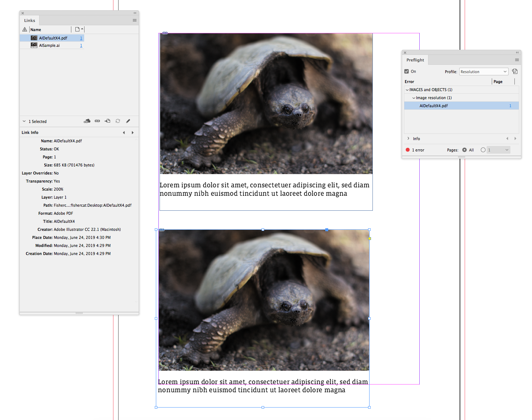Click the link badge on selected bottom frame

[x=162, y=230]
